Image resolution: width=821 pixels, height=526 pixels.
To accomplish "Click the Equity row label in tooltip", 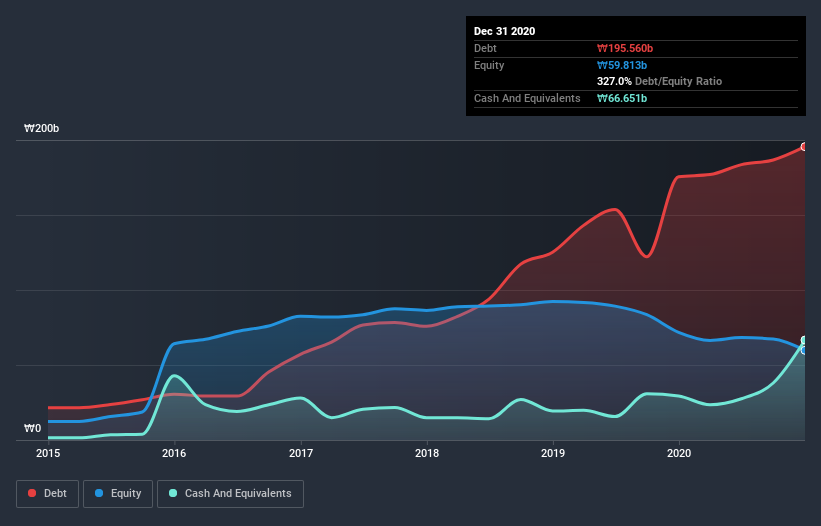I will pyautogui.click(x=489, y=65).
